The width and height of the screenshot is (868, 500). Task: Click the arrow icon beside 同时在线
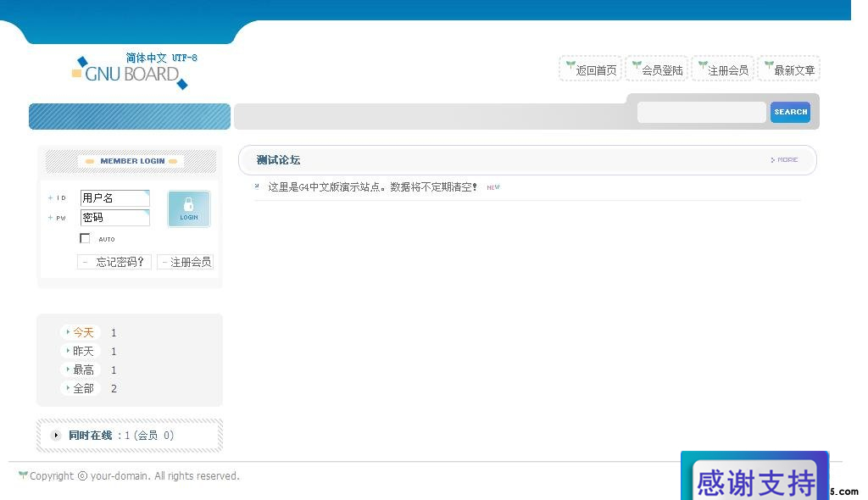click(56, 436)
